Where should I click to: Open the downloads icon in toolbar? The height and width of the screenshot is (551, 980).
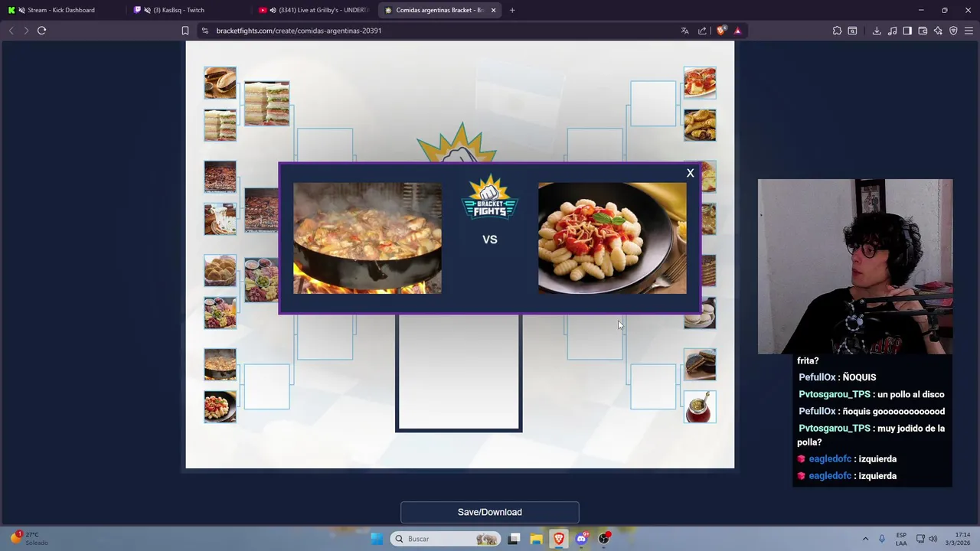pyautogui.click(x=877, y=31)
